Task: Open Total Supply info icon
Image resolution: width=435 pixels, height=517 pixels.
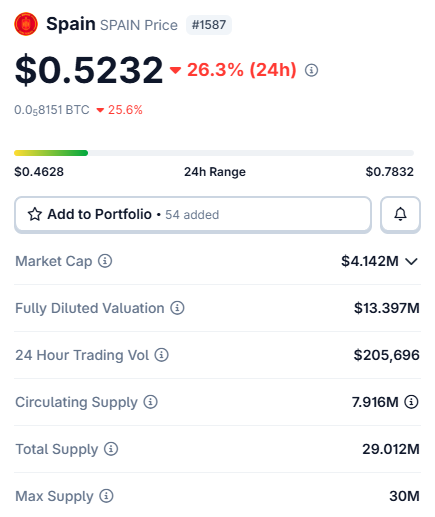Action: click(x=111, y=449)
